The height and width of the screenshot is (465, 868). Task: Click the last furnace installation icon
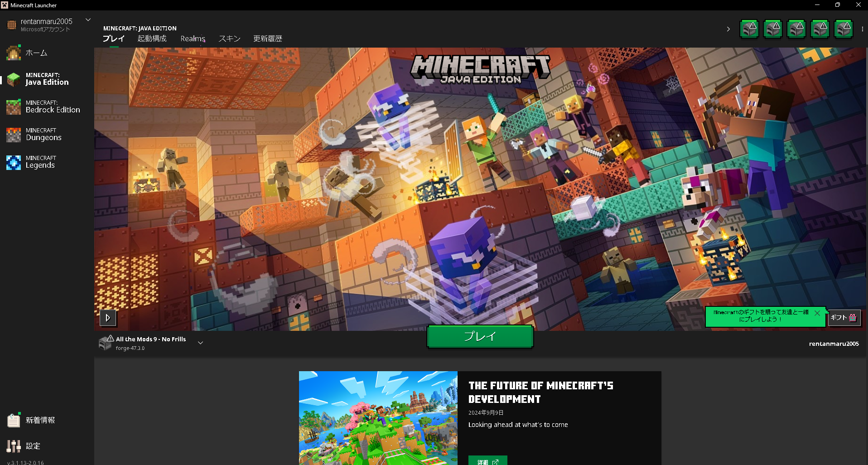(844, 29)
